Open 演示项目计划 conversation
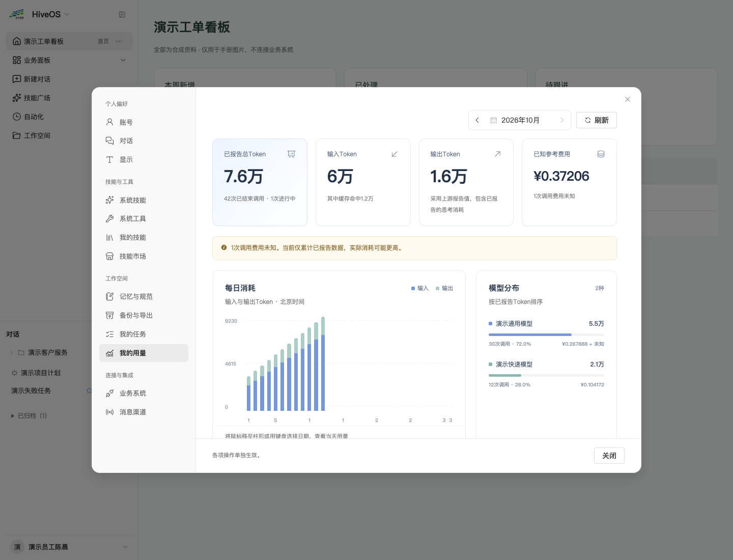The width and height of the screenshot is (733, 560). click(x=41, y=373)
